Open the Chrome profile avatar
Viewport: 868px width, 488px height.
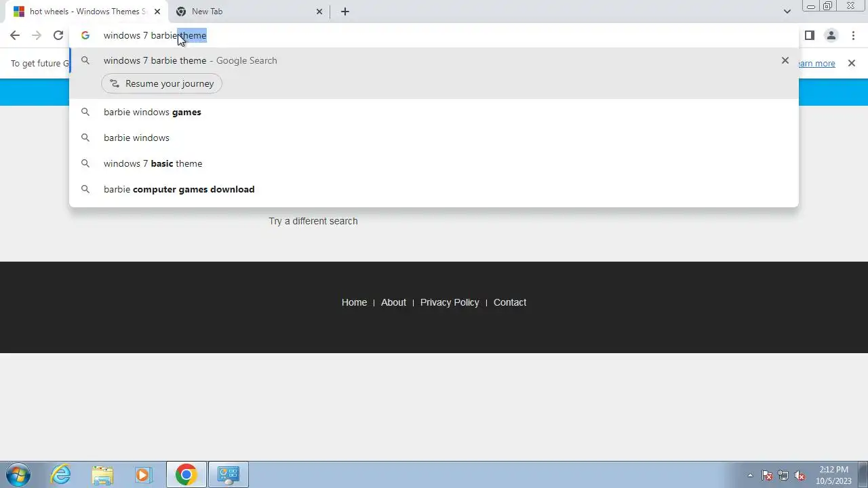(831, 35)
